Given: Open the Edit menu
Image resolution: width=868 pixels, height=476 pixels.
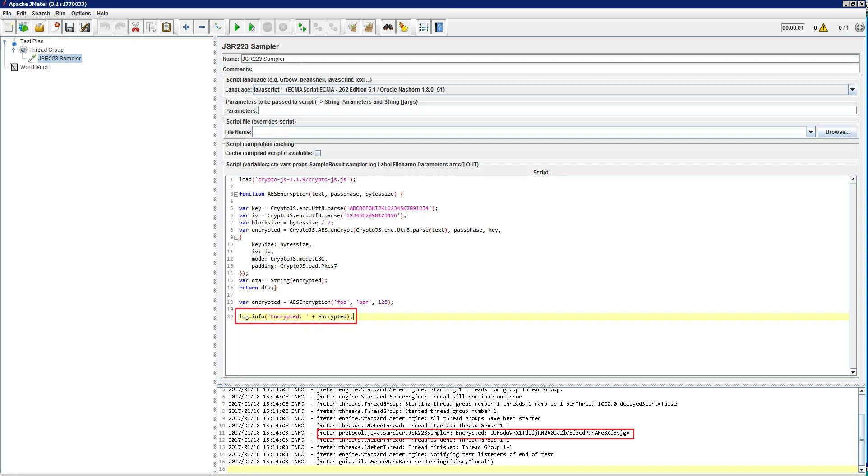Looking at the screenshot, I should [x=21, y=14].
